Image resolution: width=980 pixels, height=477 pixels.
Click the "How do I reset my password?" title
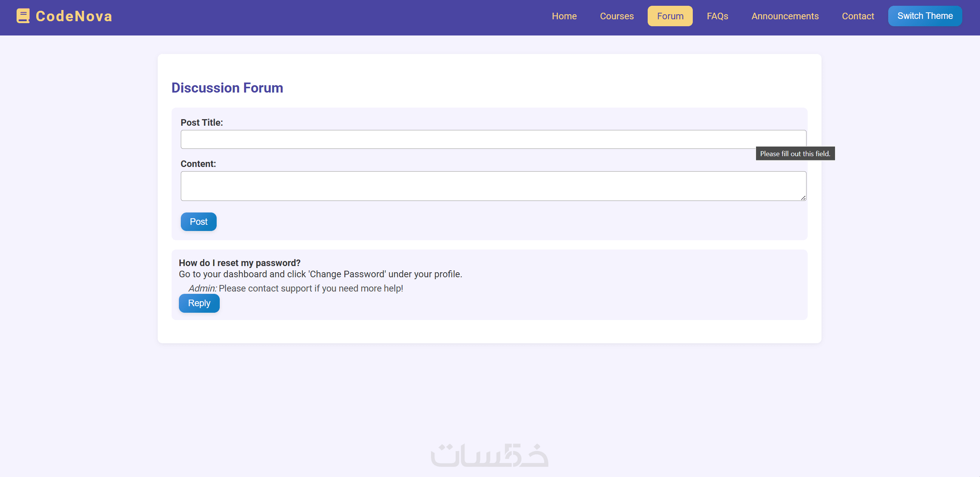click(x=239, y=263)
